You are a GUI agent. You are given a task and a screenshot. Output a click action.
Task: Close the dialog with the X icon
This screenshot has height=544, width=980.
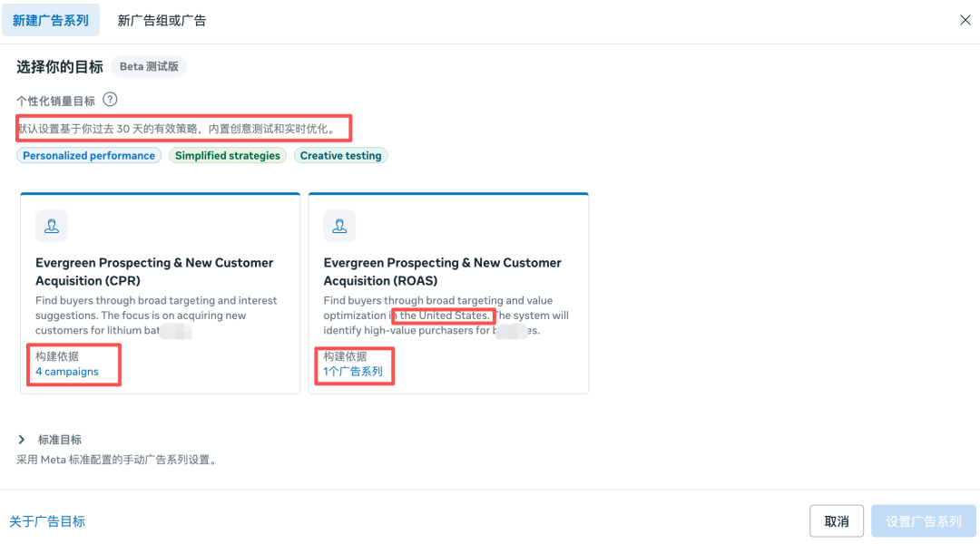[965, 20]
